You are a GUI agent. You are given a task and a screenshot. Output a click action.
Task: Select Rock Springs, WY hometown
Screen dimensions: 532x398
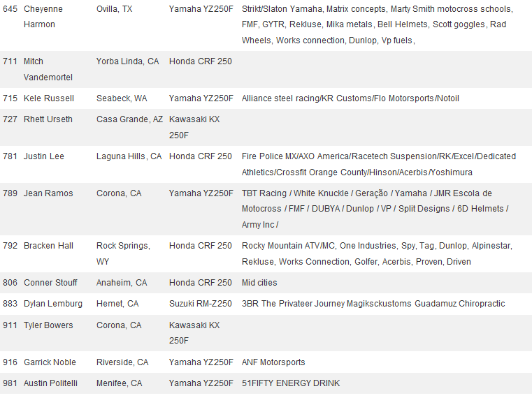123,253
